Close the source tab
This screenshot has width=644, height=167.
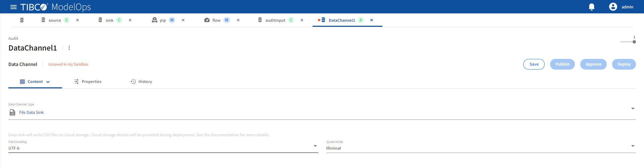tap(77, 20)
